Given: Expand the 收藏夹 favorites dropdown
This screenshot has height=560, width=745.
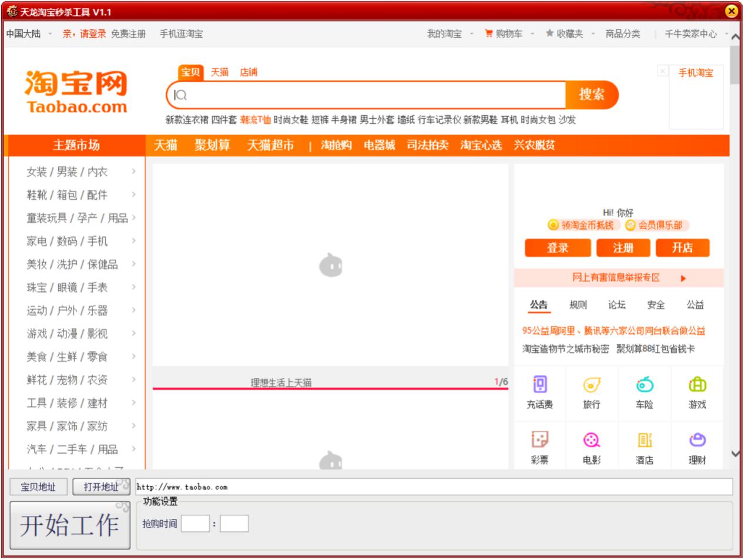Looking at the screenshot, I should [x=593, y=34].
